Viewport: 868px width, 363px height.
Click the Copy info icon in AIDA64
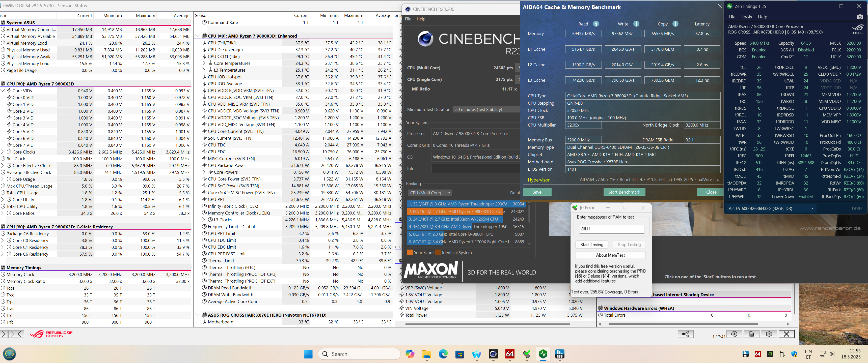675,24
